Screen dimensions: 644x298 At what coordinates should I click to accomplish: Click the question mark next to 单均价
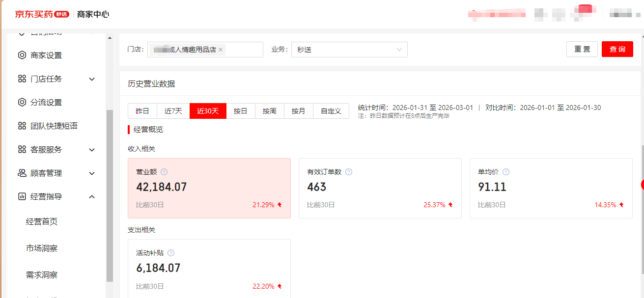click(506, 172)
